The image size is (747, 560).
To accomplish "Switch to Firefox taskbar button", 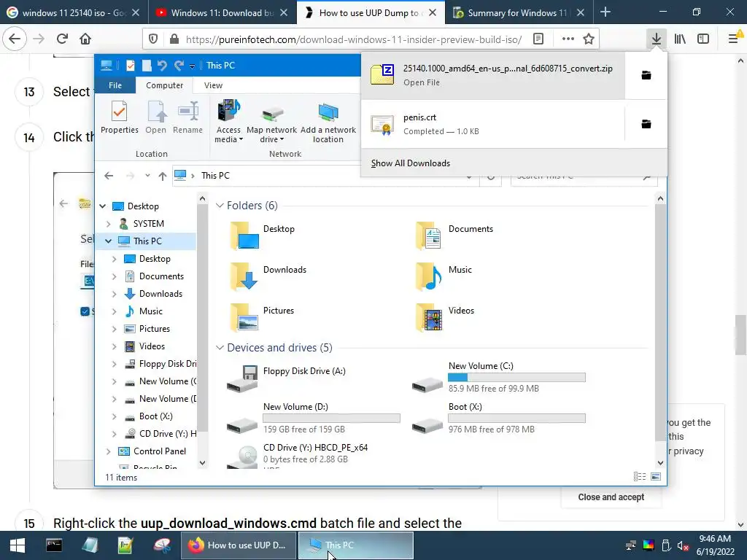I will click(x=239, y=545).
